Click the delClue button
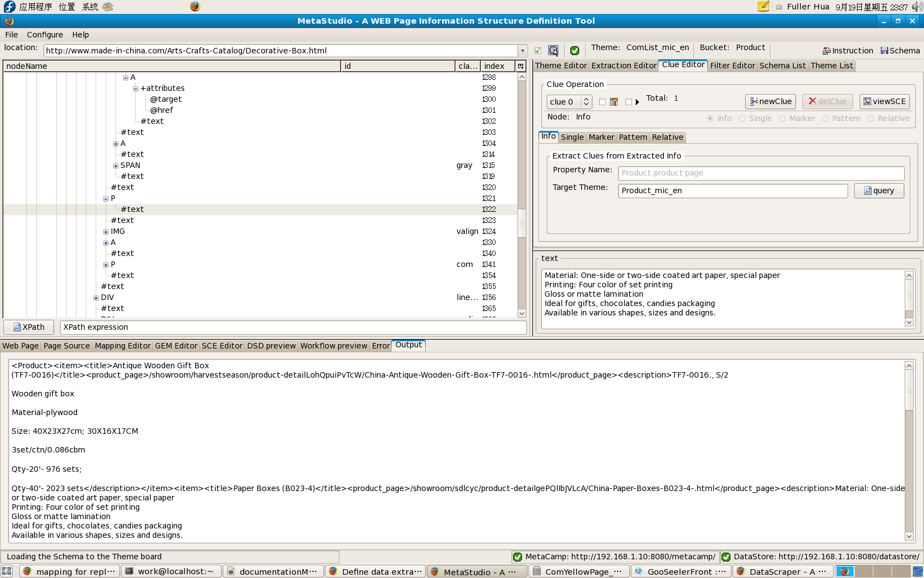This screenshot has width=924, height=578. tap(827, 101)
